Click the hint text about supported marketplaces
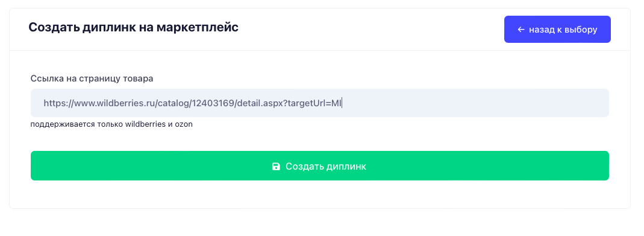The width and height of the screenshot is (644, 236). coord(111,124)
